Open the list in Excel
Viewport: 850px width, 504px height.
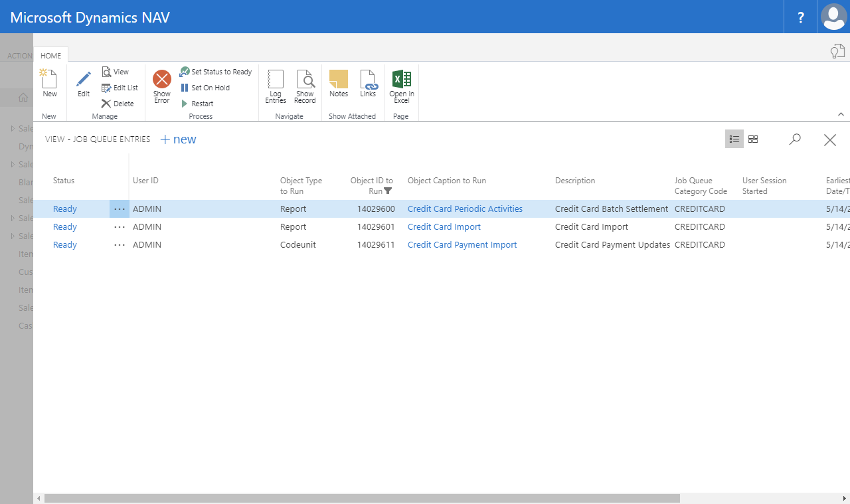(402, 87)
